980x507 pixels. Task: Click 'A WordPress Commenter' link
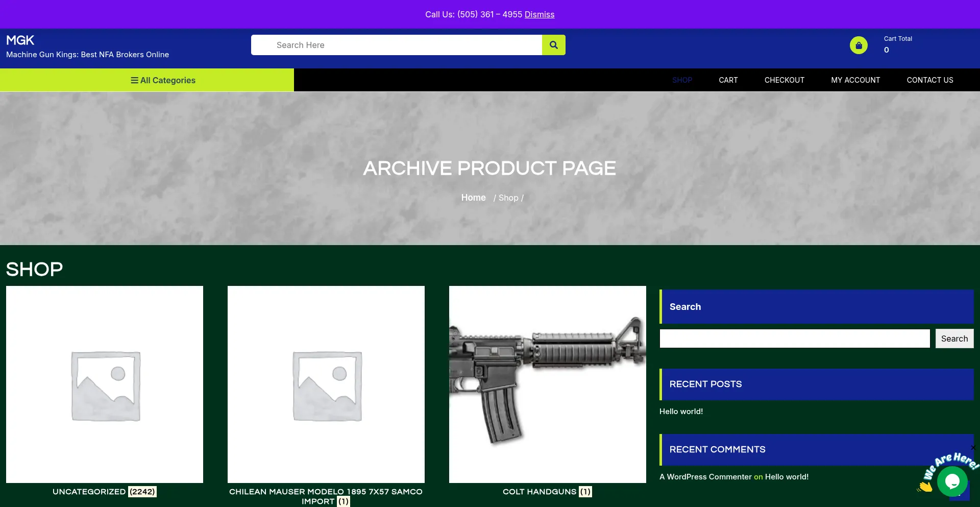click(705, 477)
